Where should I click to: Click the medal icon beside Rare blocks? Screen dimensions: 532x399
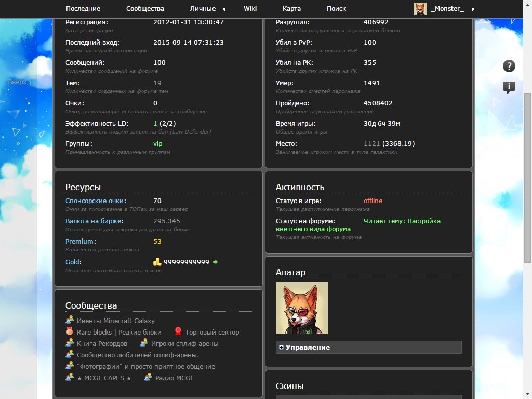pyautogui.click(x=70, y=331)
